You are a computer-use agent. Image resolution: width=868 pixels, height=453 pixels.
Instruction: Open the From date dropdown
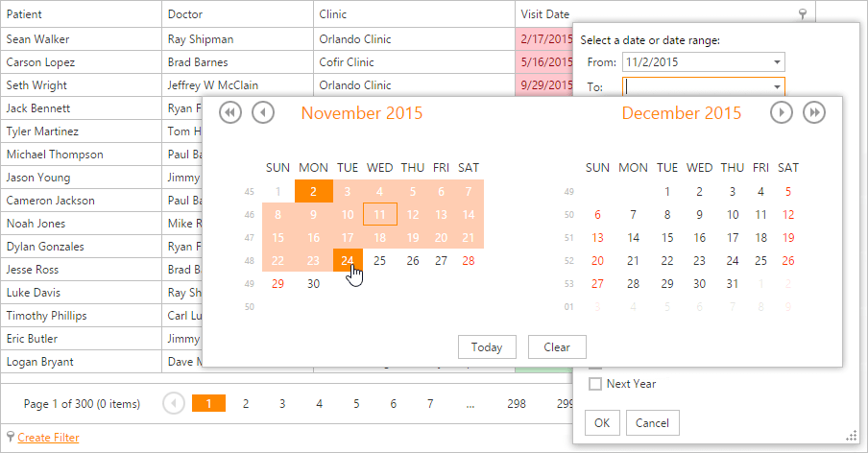776,63
